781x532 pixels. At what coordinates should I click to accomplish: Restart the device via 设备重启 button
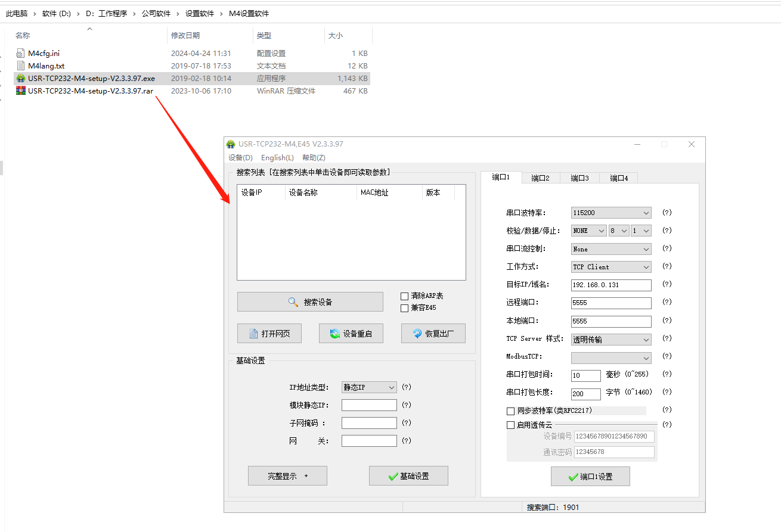pyautogui.click(x=351, y=334)
